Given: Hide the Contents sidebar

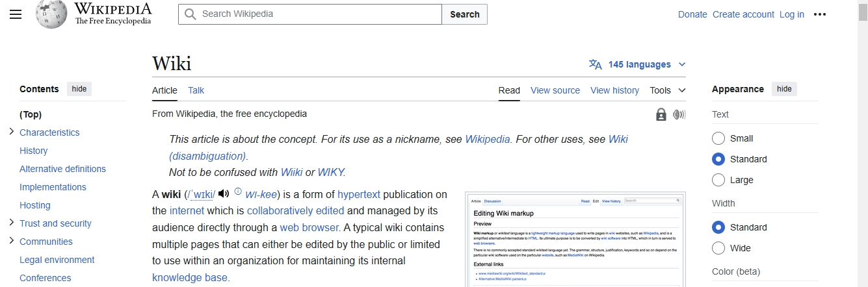Looking at the screenshot, I should [79, 89].
